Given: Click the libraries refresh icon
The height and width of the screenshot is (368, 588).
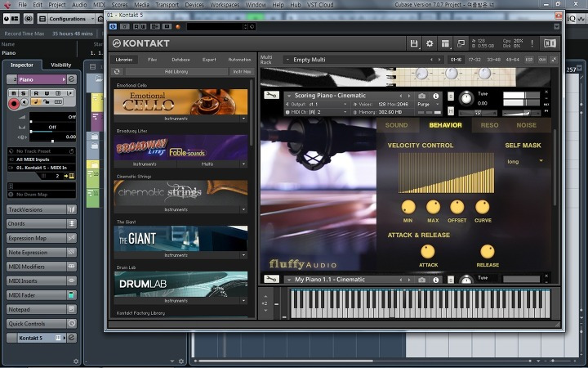Looking at the screenshot, I should pos(117,71).
